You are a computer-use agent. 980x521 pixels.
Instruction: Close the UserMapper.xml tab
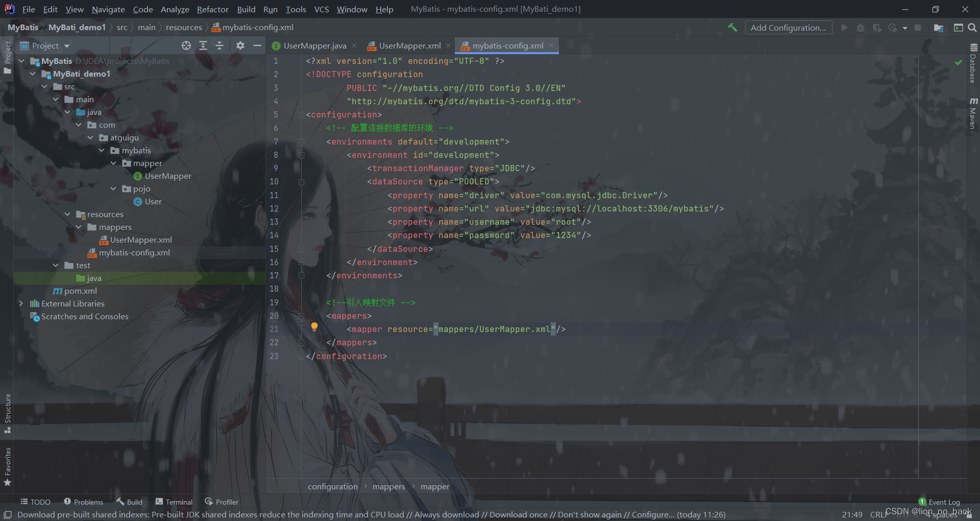point(448,45)
